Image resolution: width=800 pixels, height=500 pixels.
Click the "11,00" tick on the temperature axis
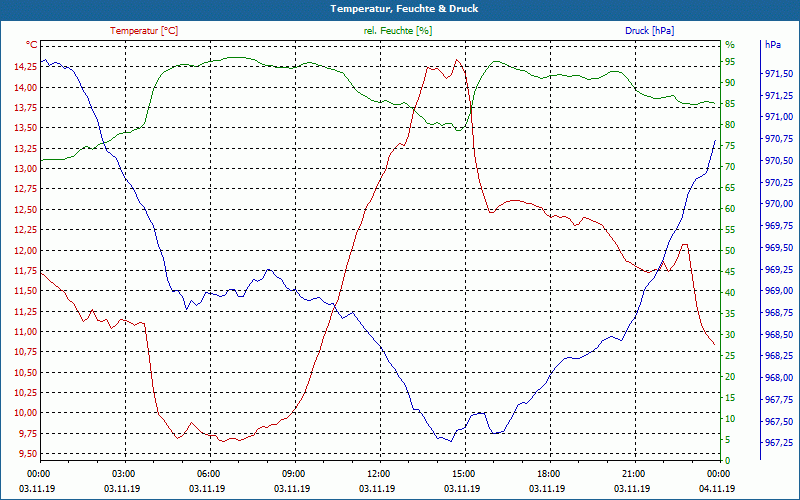(26, 332)
